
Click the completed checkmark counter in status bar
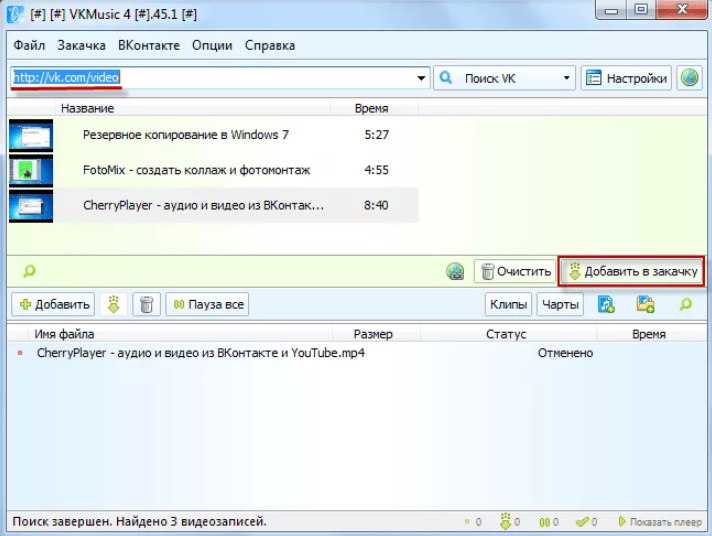pos(586,522)
